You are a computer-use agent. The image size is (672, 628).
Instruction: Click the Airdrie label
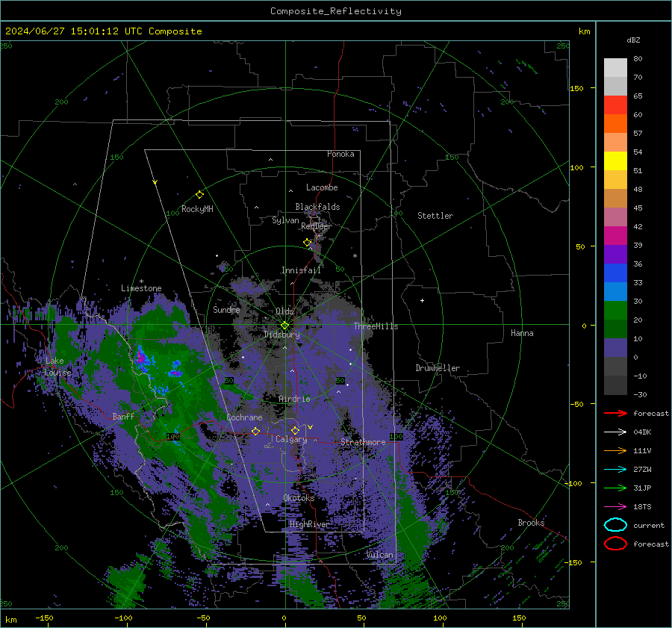pyautogui.click(x=294, y=399)
